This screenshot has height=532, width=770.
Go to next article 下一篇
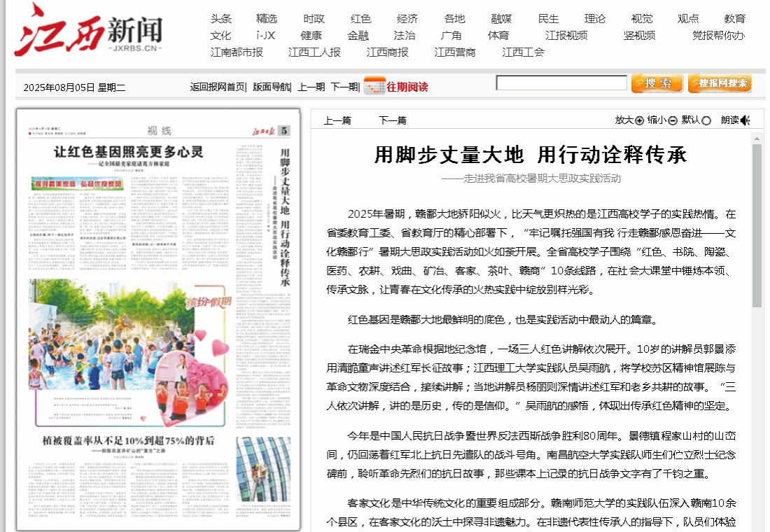(393, 120)
